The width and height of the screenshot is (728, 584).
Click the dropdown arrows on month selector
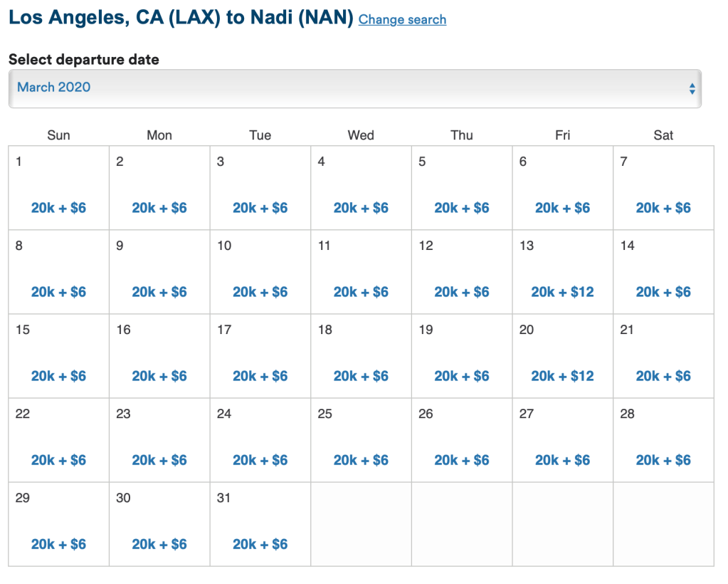(x=692, y=89)
